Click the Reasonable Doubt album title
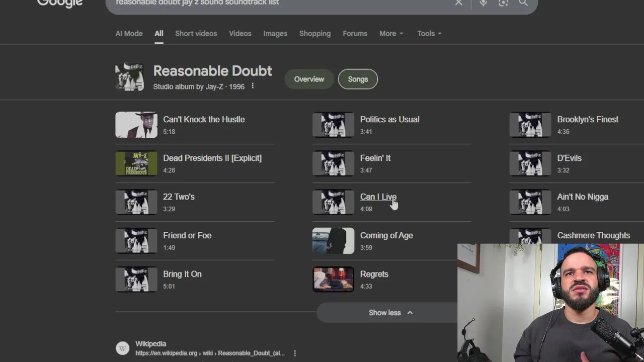The height and width of the screenshot is (362, 644). click(212, 71)
